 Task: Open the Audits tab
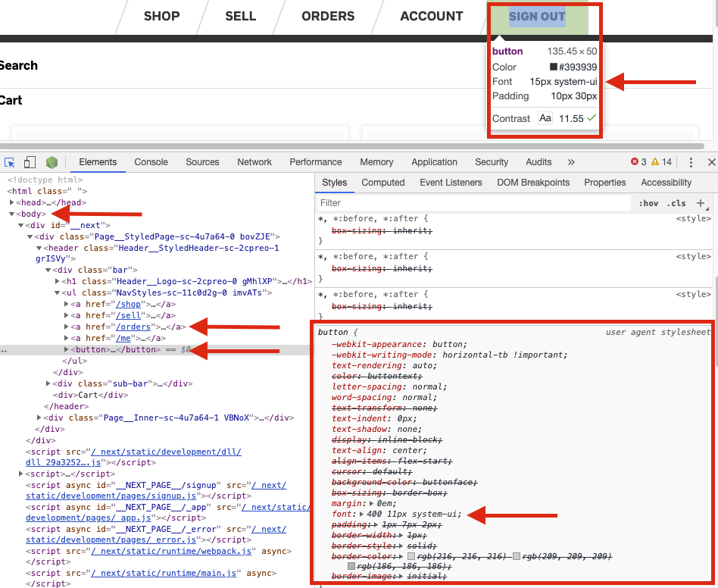click(538, 162)
